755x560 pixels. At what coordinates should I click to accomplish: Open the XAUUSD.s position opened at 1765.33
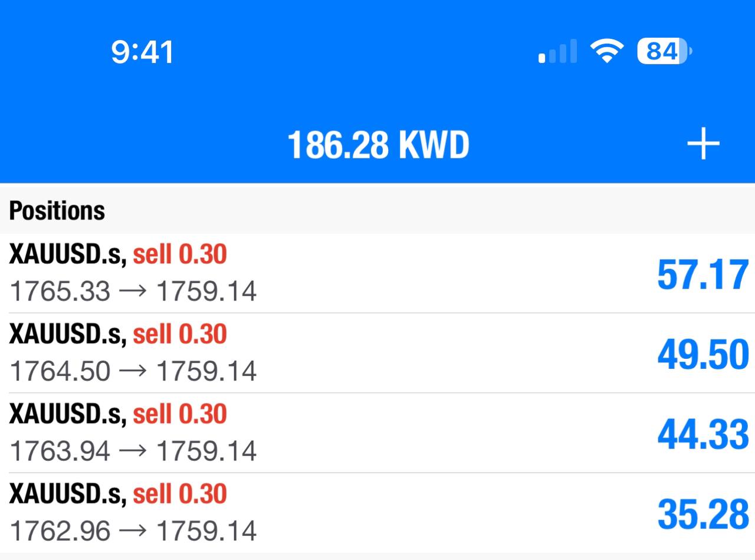pyautogui.click(x=377, y=273)
